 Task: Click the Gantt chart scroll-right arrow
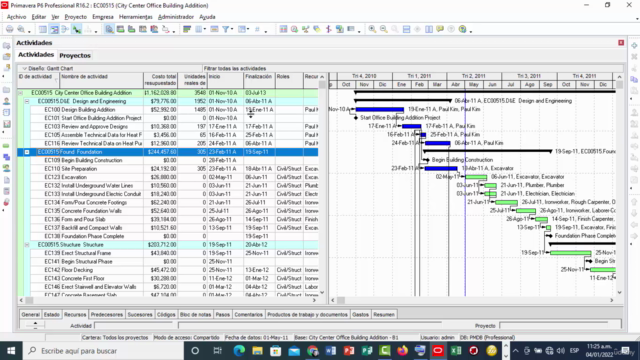[x=611, y=300]
